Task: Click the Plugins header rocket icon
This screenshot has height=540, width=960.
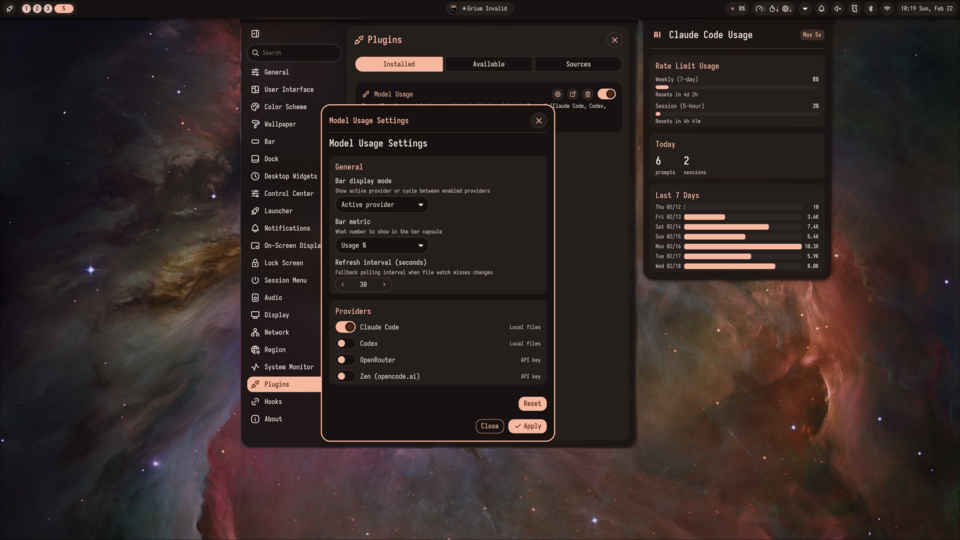Action: pyautogui.click(x=359, y=40)
